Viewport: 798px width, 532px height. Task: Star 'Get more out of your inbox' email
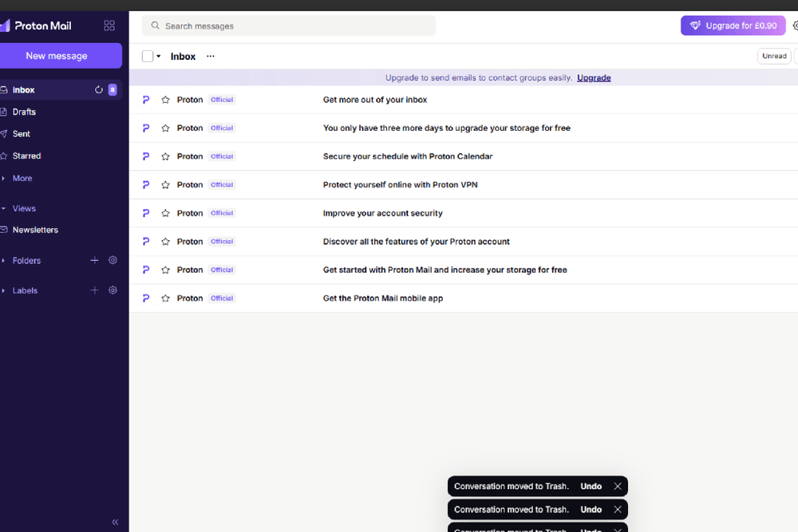pos(165,100)
